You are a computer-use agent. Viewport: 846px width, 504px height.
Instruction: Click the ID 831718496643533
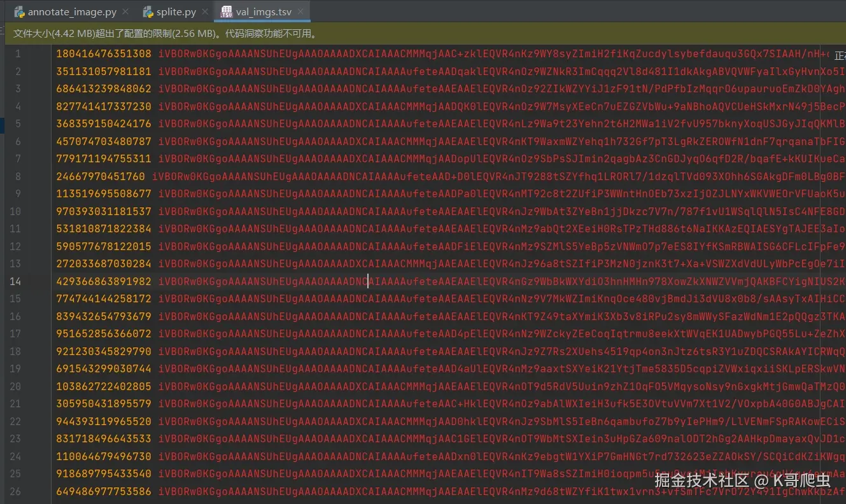coord(104,438)
